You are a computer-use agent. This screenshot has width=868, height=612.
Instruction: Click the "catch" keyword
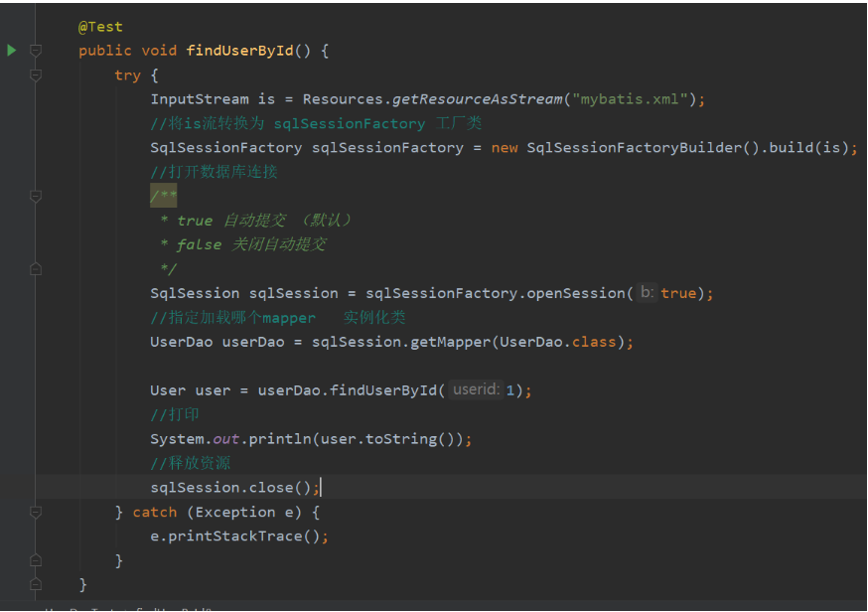tap(155, 513)
